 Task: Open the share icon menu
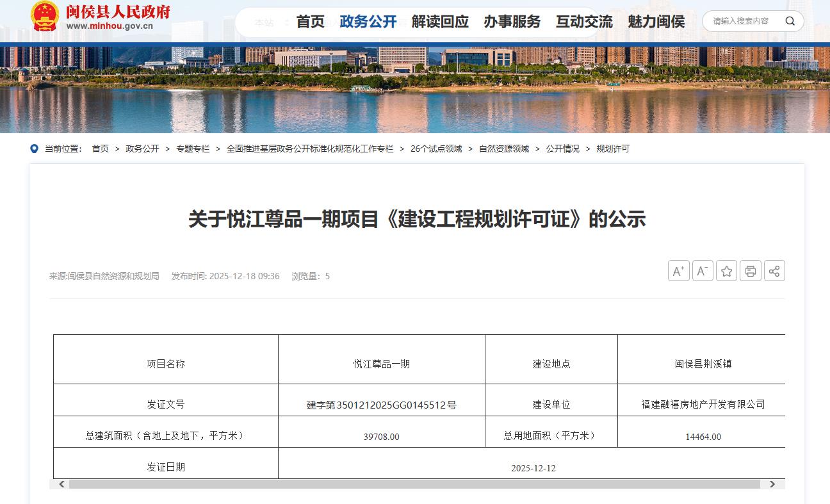click(x=774, y=271)
